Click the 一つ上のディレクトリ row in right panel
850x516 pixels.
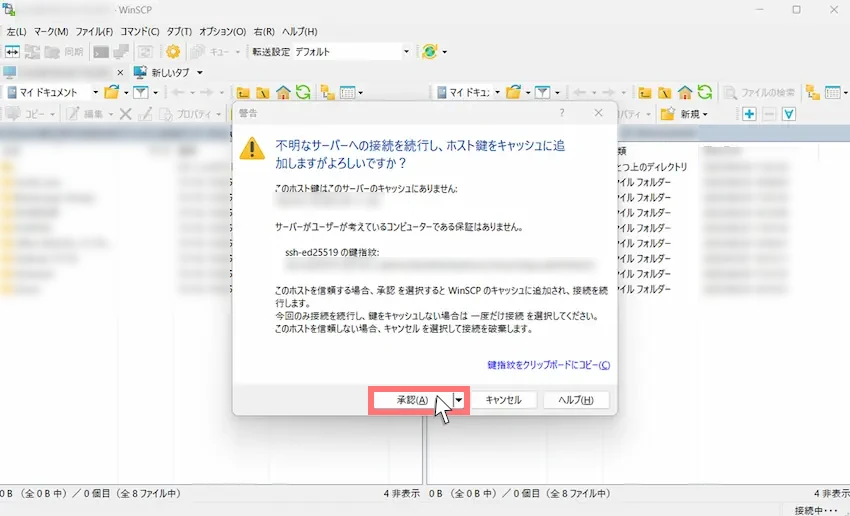tap(653, 167)
